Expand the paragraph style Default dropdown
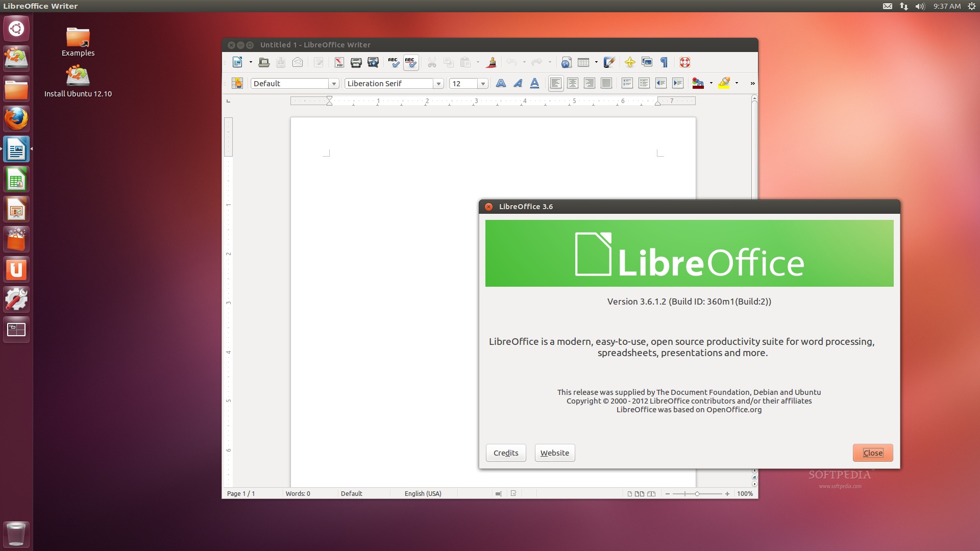The width and height of the screenshot is (980, 551). 334,84
